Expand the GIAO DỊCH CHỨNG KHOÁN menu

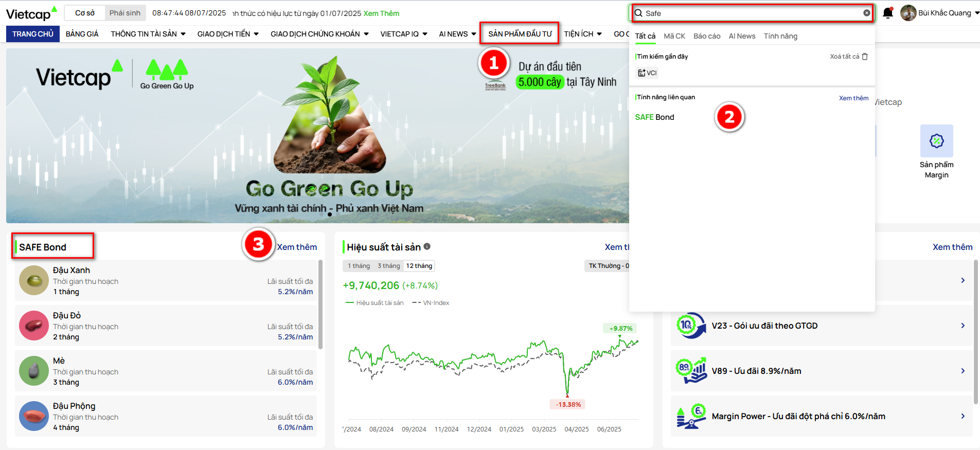[319, 34]
